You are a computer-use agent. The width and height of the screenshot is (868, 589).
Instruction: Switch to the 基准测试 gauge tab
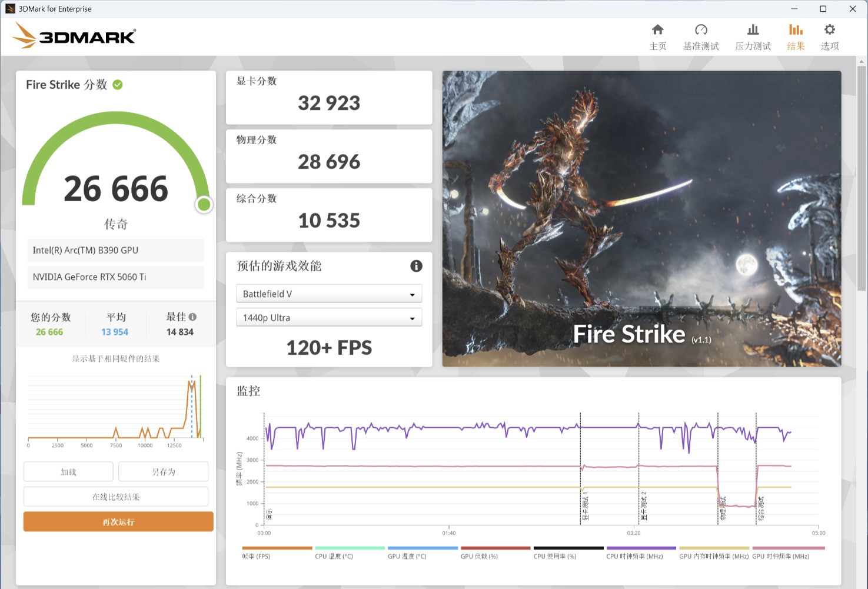[x=701, y=35]
